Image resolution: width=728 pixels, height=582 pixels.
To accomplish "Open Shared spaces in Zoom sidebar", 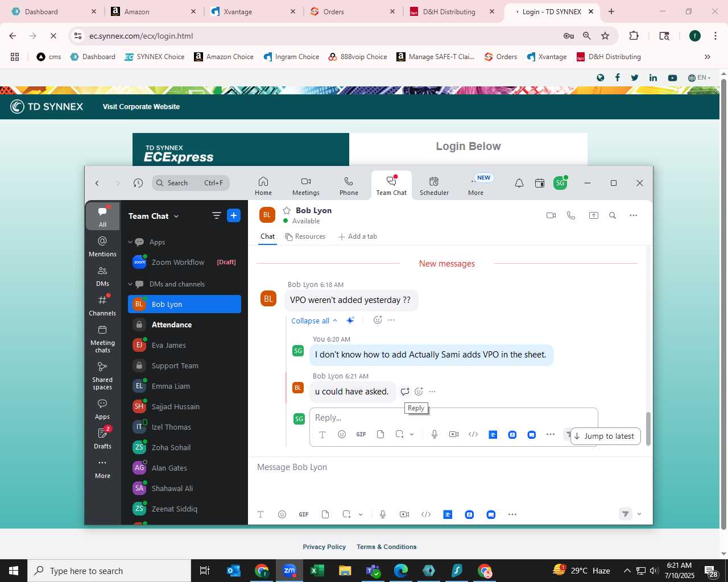I will coord(102,376).
